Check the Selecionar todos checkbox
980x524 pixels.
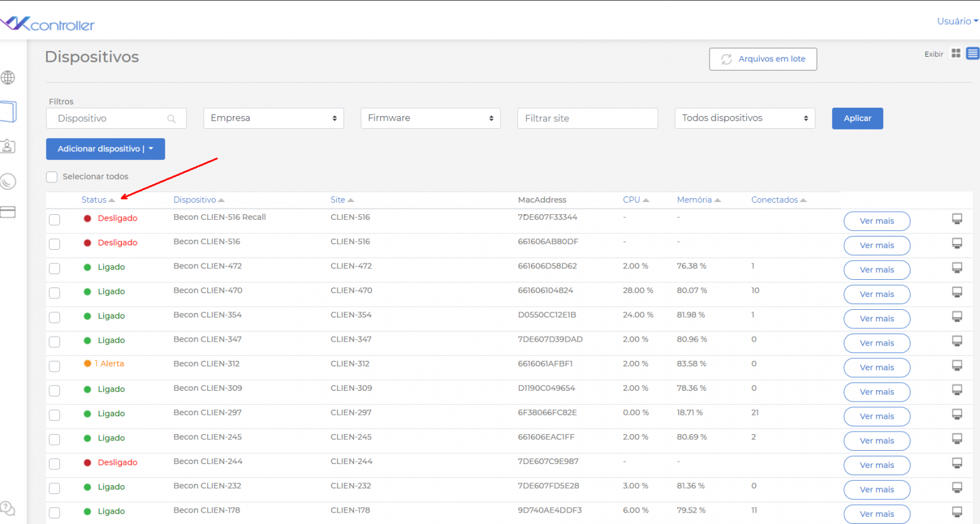pos(52,177)
